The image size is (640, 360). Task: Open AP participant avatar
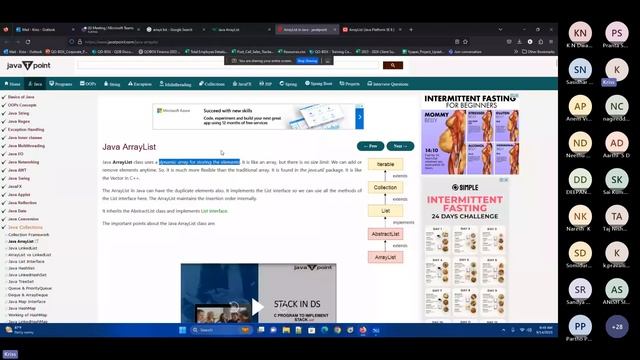click(x=580, y=107)
